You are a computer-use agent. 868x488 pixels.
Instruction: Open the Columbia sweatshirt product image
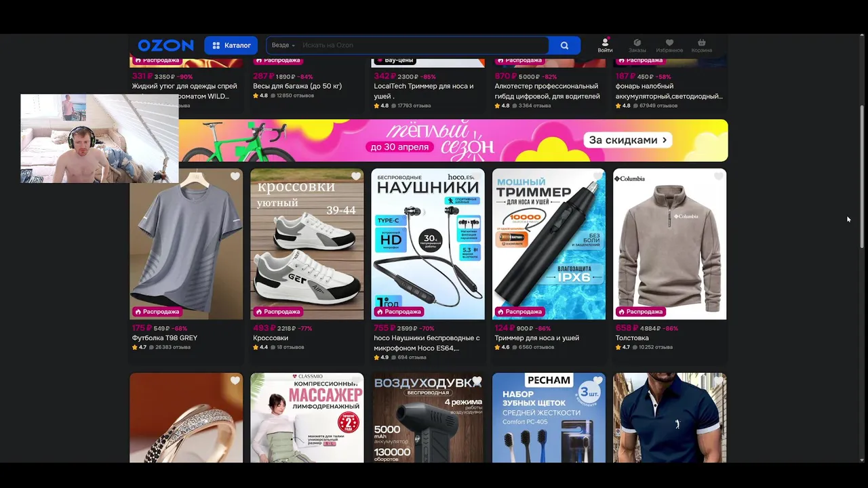click(x=669, y=244)
